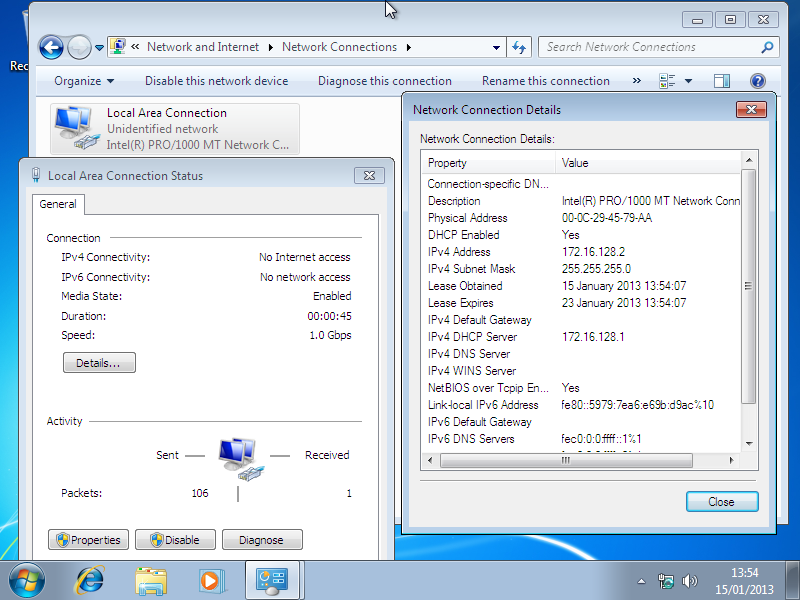Viewport: 800px width, 600px height.
Task: Show hidden tray icons arrow
Action: coord(642,580)
